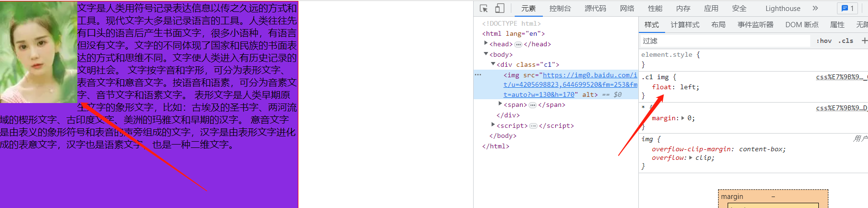Image resolution: width=868 pixels, height=208 pixels.
Task: Open the 性能 tab
Action: coord(655,8)
